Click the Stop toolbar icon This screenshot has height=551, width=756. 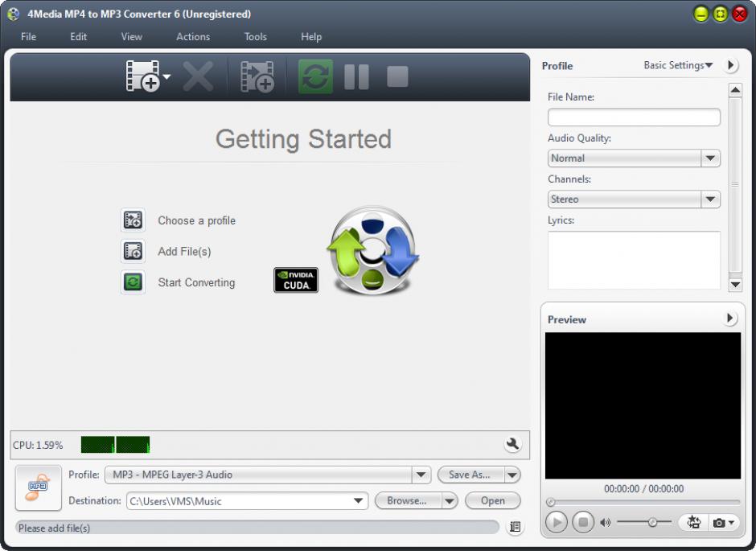click(x=398, y=76)
